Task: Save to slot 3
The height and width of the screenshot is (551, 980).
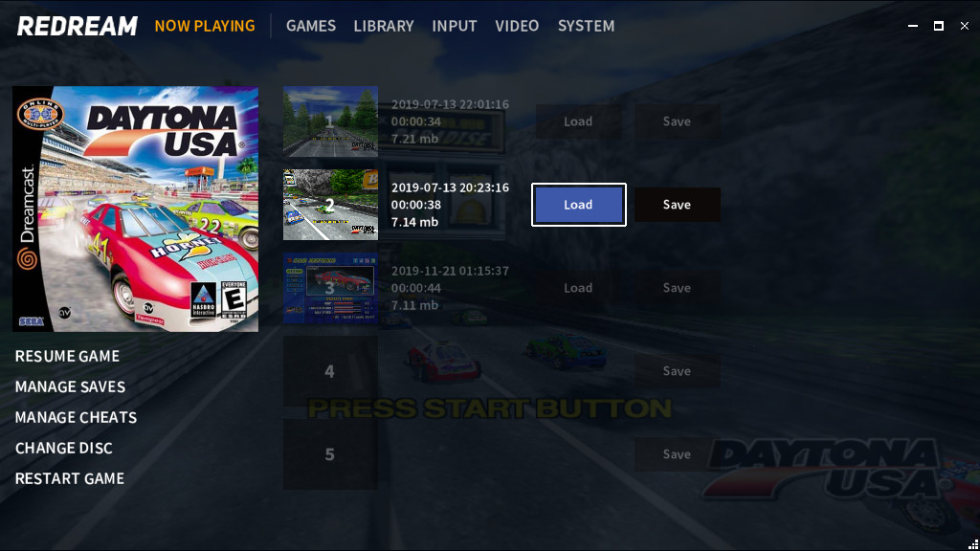Action: coord(677,288)
